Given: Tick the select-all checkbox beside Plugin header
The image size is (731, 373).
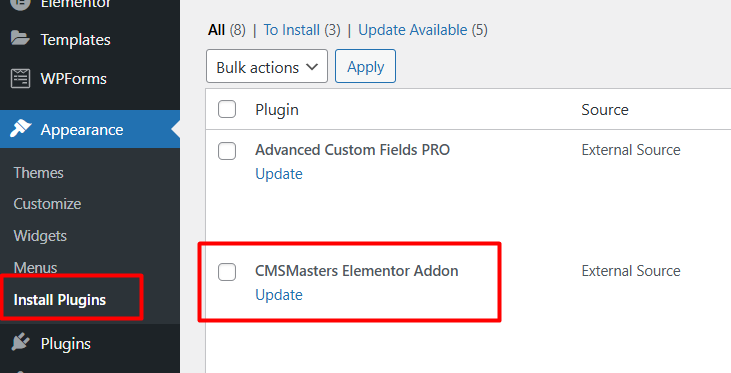Looking at the screenshot, I should click(x=227, y=109).
